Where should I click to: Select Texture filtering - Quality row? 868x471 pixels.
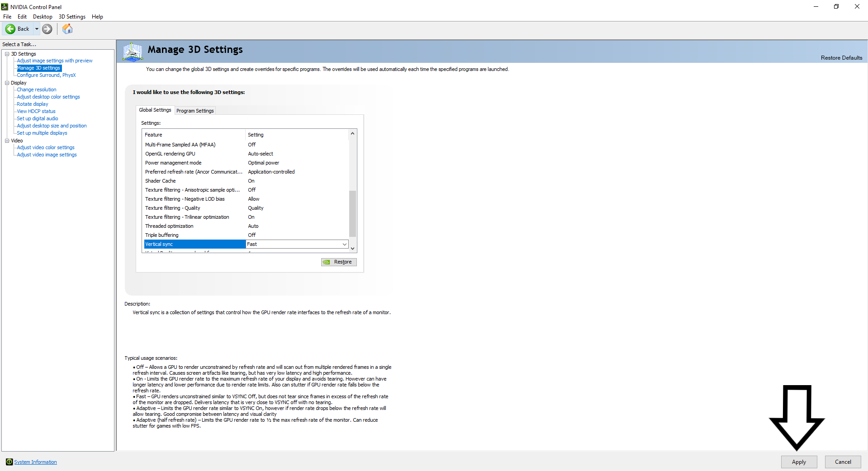click(246, 208)
